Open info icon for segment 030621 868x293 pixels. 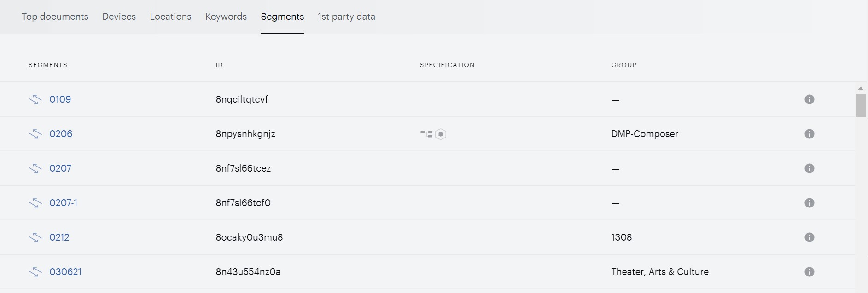point(809,272)
